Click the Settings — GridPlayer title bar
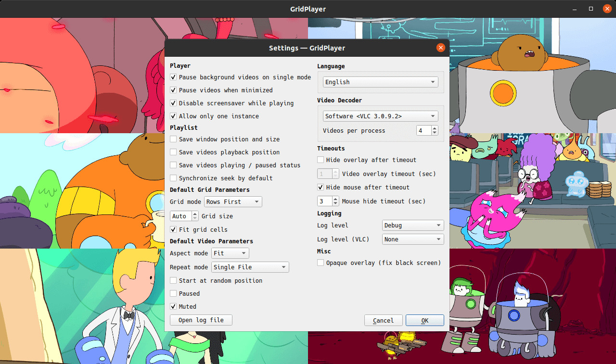Screen dimensions: 616x364 pyautogui.click(x=307, y=48)
